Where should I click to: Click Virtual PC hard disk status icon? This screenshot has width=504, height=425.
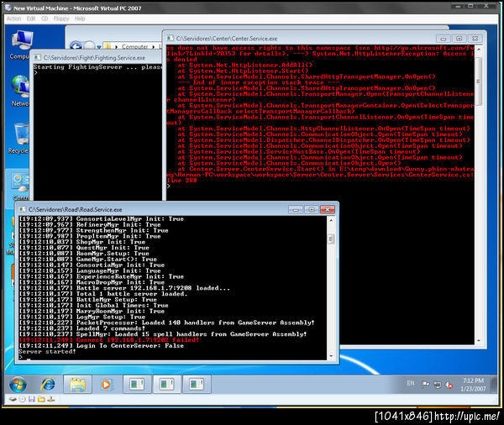coord(13,399)
